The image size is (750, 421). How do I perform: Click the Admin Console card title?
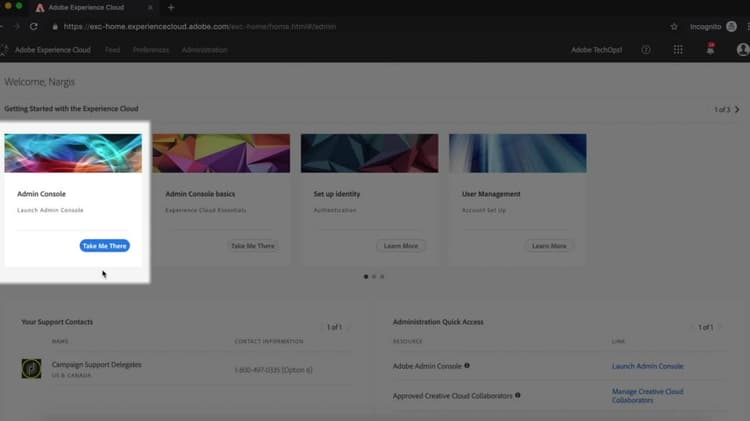(x=41, y=194)
